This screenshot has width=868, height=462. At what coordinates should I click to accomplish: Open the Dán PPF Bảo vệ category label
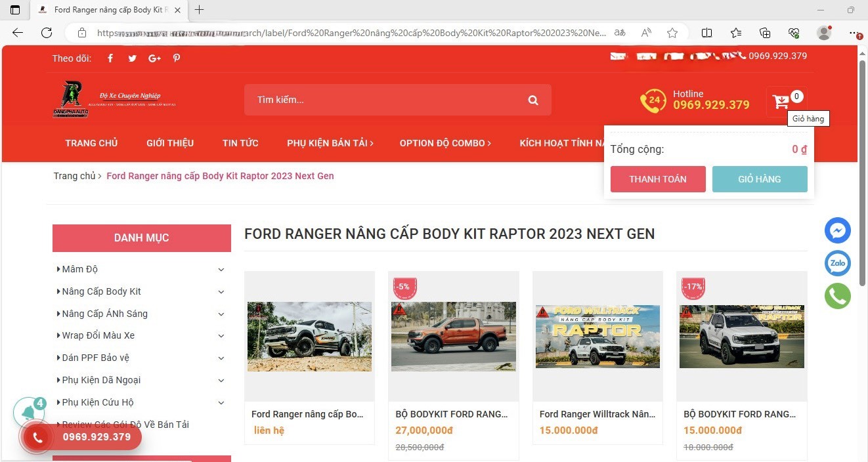(x=96, y=358)
